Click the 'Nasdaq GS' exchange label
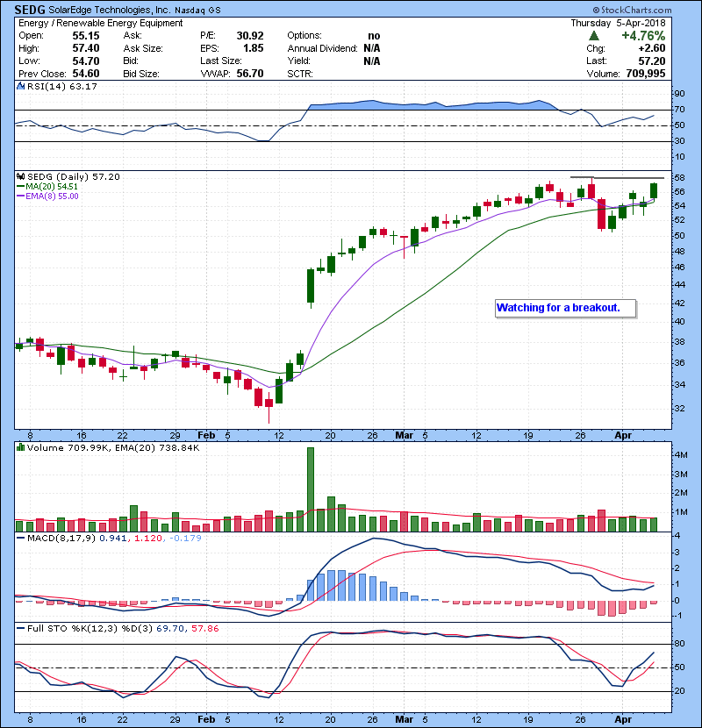 tap(198, 11)
